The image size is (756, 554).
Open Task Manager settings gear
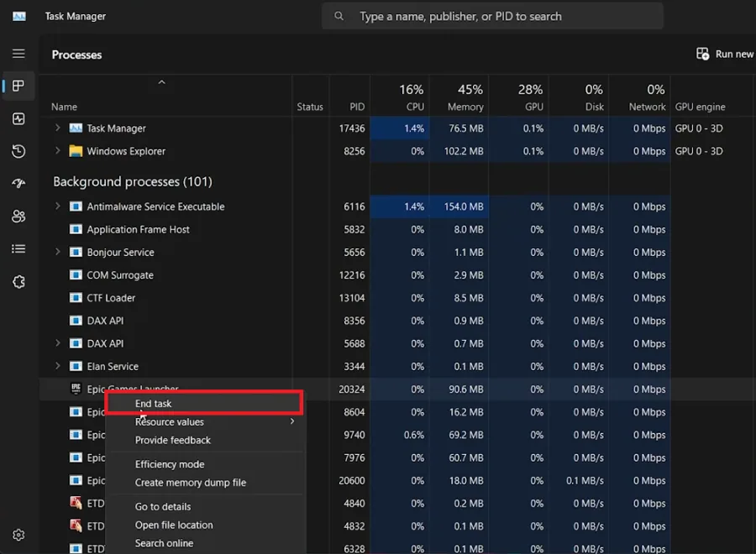point(18,535)
